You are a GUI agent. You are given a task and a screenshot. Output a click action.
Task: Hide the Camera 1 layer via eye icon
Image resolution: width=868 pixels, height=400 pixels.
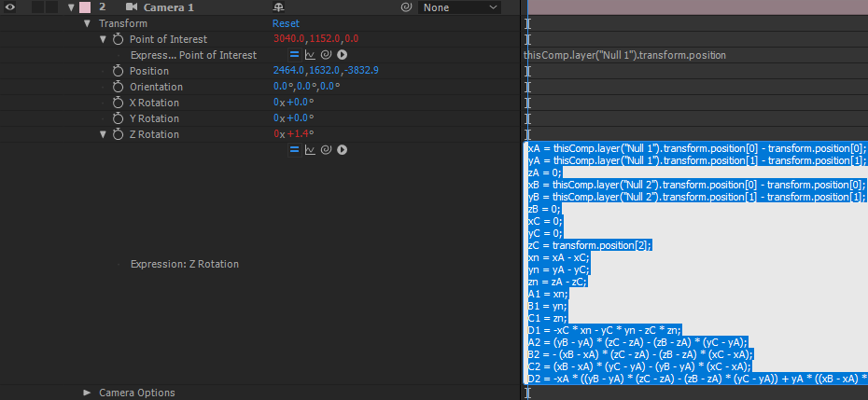coord(10,7)
